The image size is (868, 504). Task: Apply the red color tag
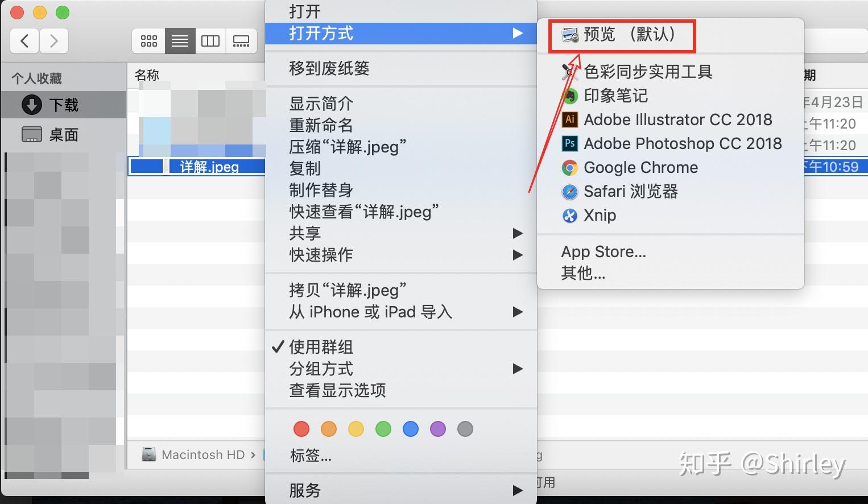coord(301,429)
